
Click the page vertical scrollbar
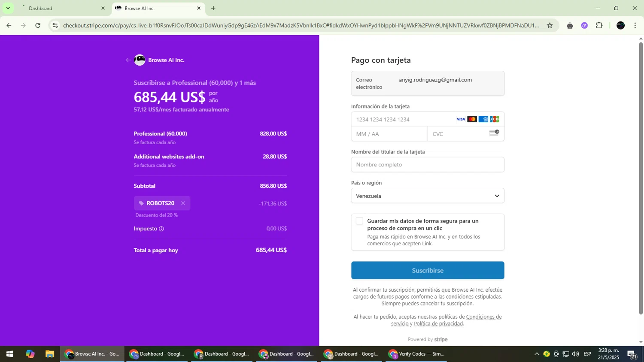coord(641,178)
